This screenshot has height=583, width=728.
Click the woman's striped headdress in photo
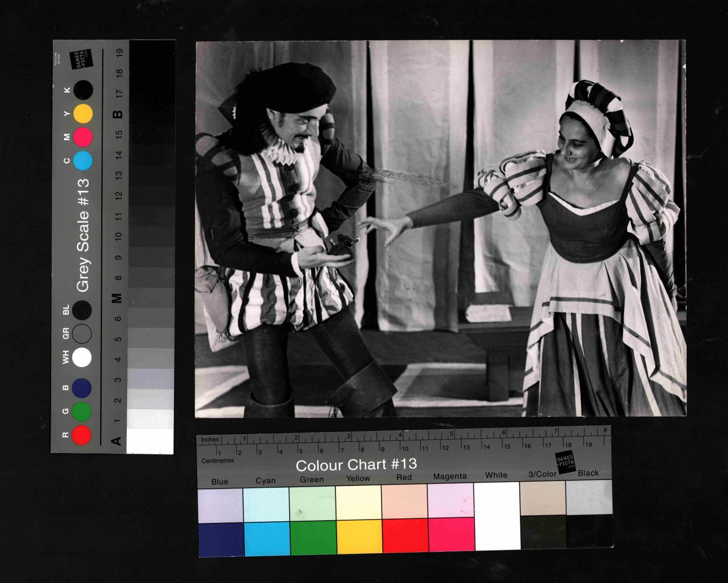coord(600,116)
